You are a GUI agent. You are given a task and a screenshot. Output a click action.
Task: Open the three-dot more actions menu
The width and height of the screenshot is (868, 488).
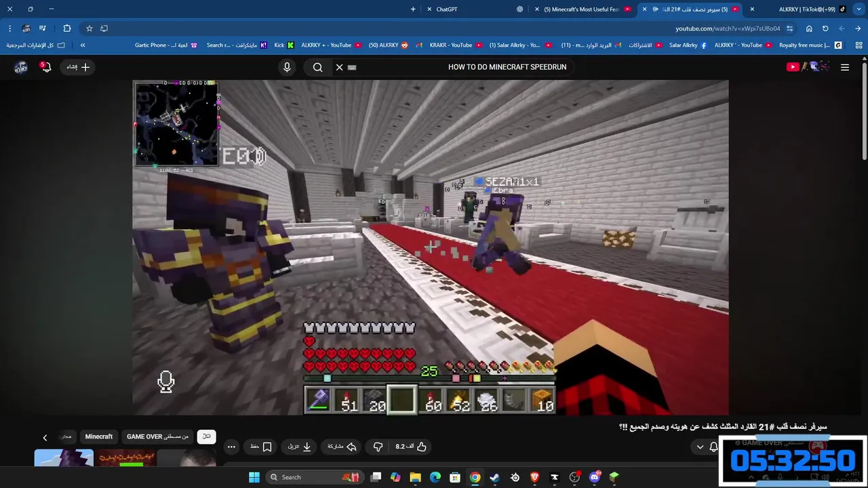click(231, 447)
